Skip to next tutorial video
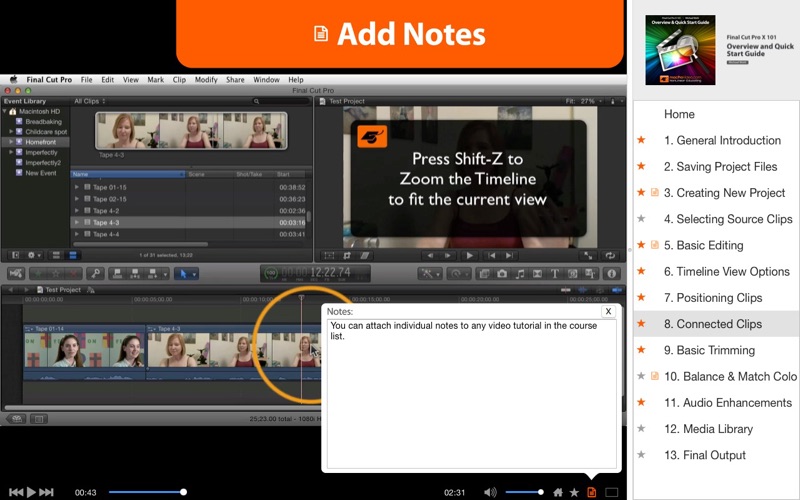The height and width of the screenshot is (500, 800). 47,492
